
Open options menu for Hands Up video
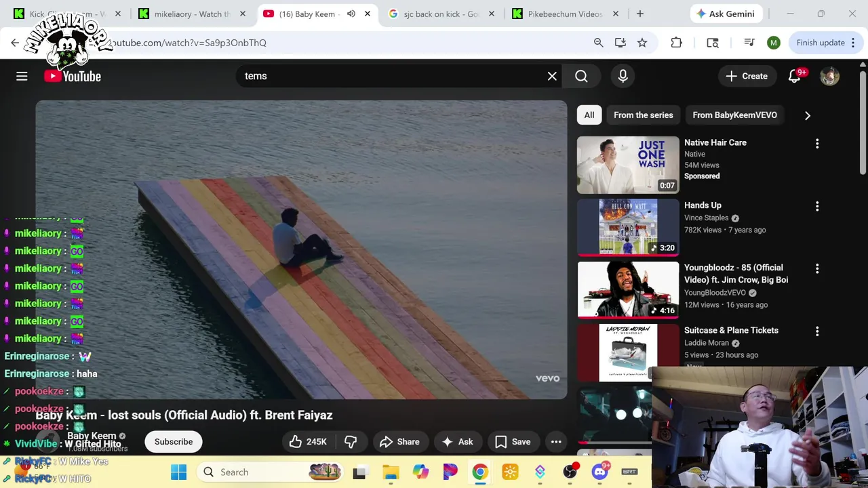817,206
